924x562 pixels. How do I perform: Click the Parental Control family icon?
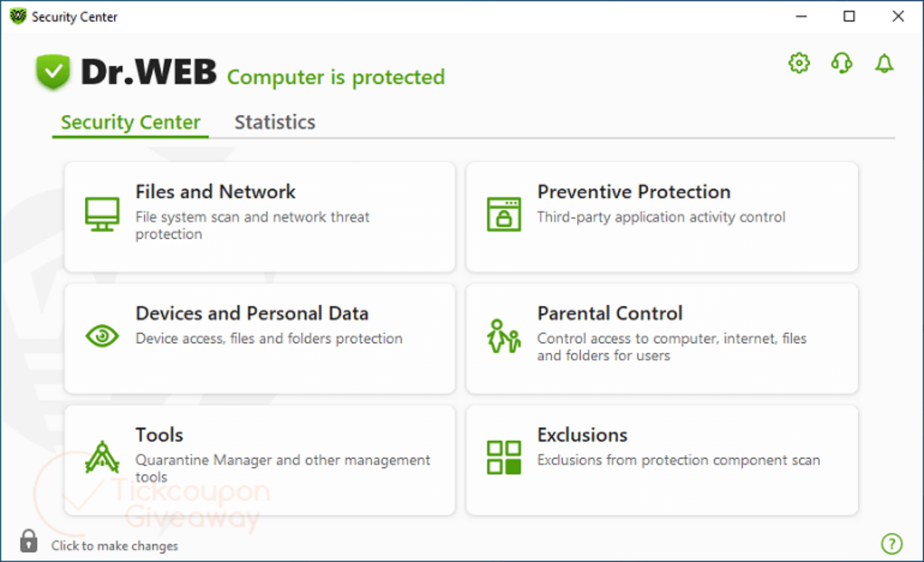pyautogui.click(x=504, y=336)
